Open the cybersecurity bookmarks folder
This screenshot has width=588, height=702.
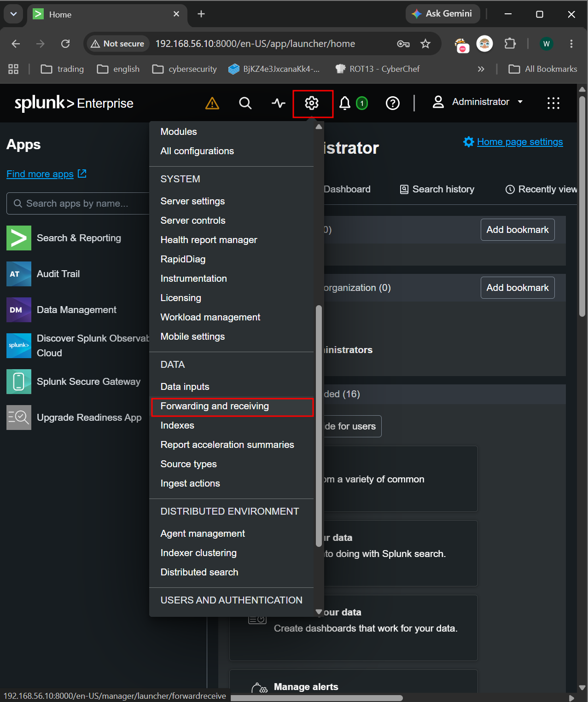point(184,69)
